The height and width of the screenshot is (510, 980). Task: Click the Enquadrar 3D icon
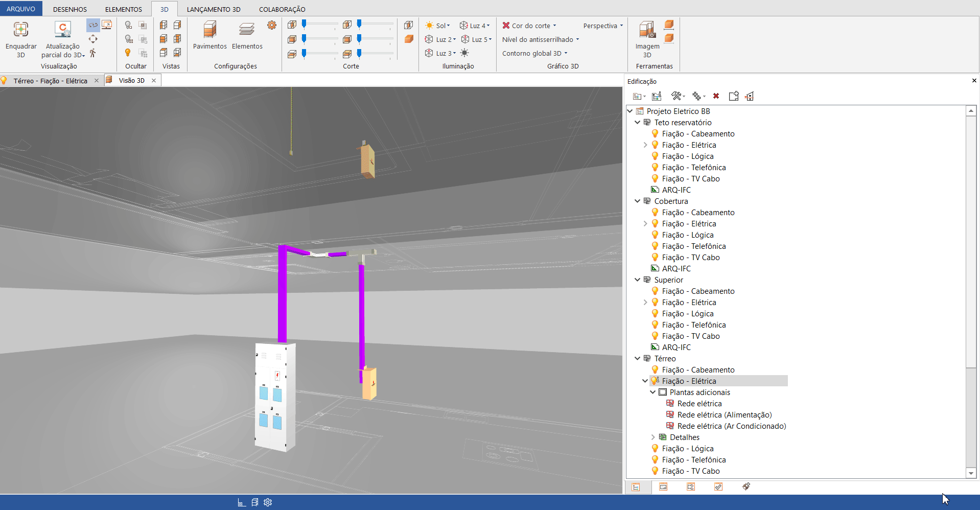(x=21, y=30)
